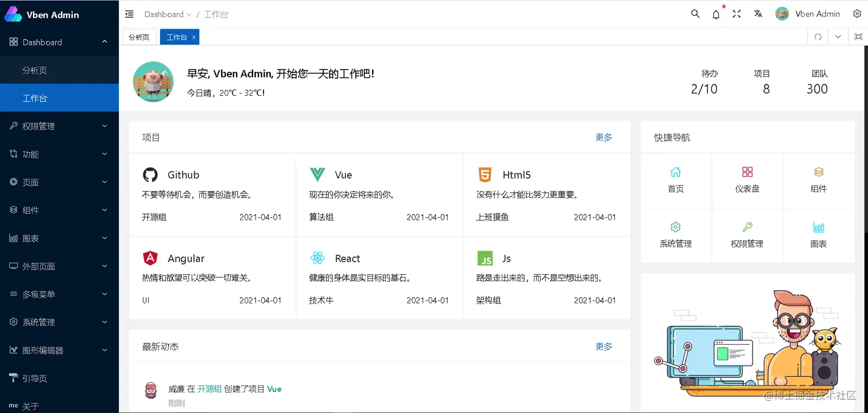Click the 开源组 link in activity feed
The image size is (868, 413).
pos(210,388)
